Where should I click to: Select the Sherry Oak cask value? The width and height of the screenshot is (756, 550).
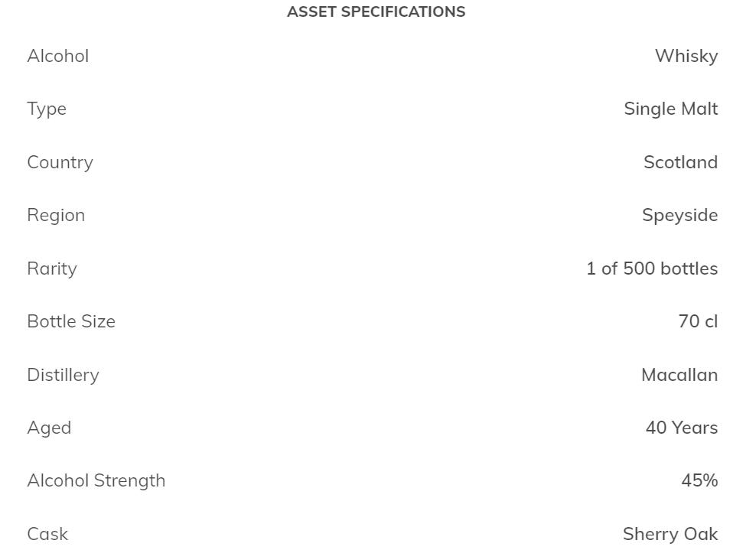pos(670,534)
